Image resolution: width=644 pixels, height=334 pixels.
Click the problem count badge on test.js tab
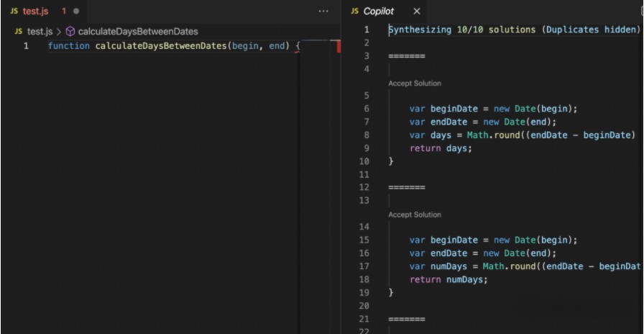pos(63,12)
